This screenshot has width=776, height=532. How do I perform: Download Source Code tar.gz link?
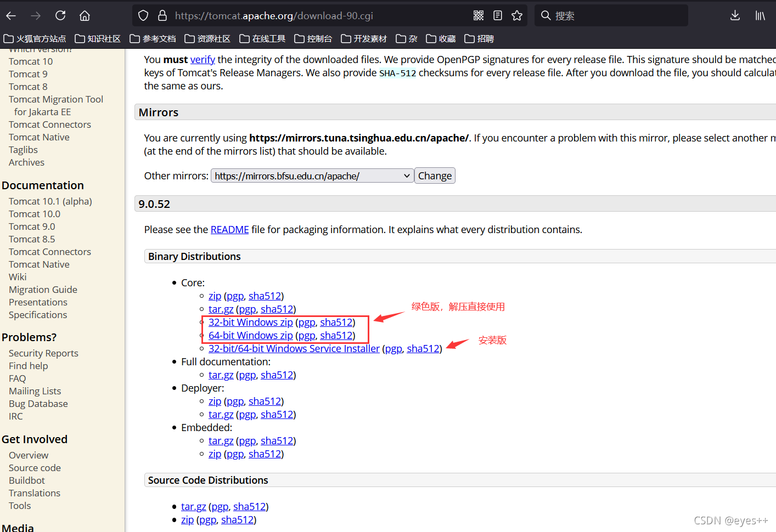pos(194,507)
